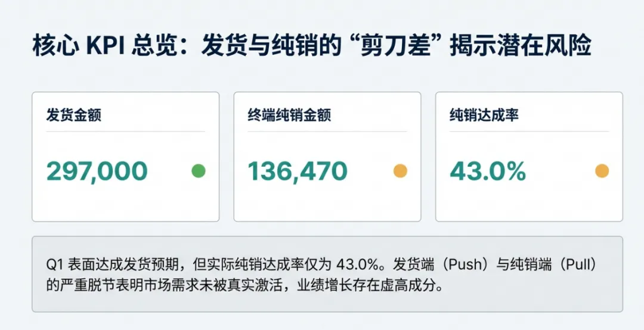Select the 发货金额 KPI card
Image resolution: width=644 pixels, height=330 pixels.
click(x=126, y=157)
